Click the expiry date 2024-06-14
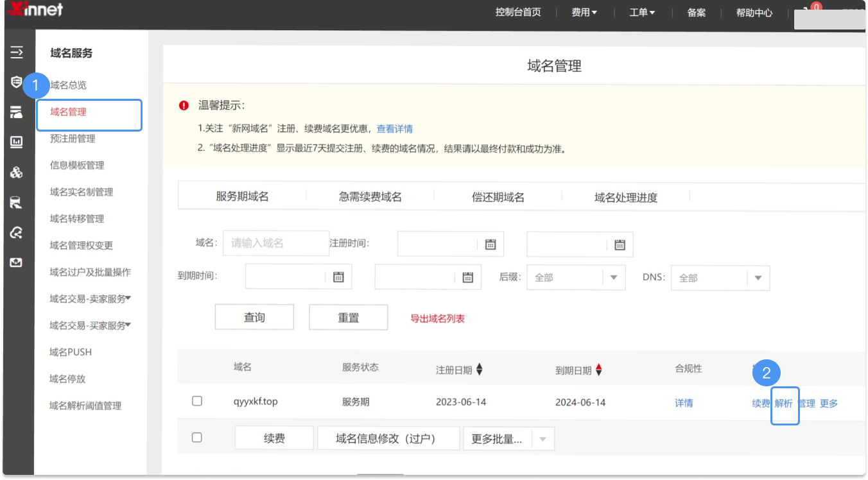Viewport: 868px width, 480px height. click(580, 402)
